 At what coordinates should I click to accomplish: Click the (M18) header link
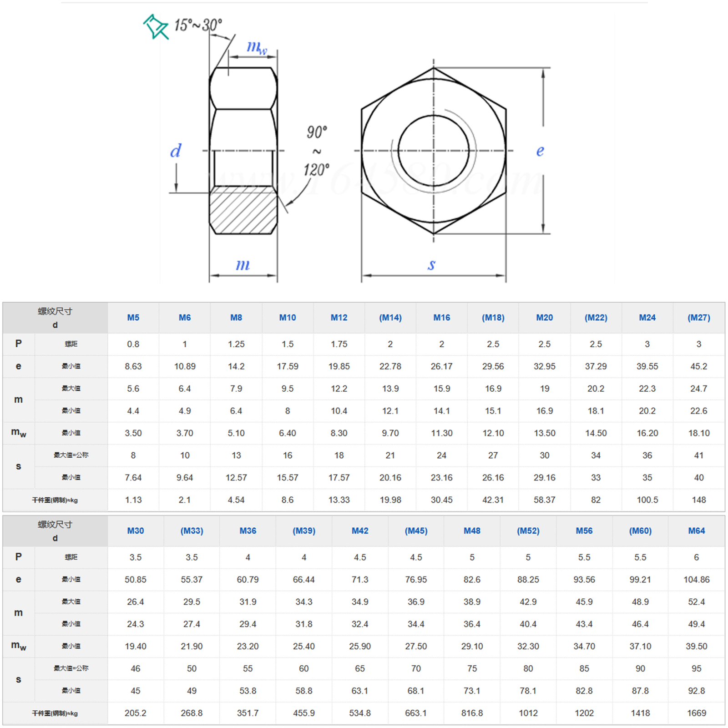click(x=493, y=318)
